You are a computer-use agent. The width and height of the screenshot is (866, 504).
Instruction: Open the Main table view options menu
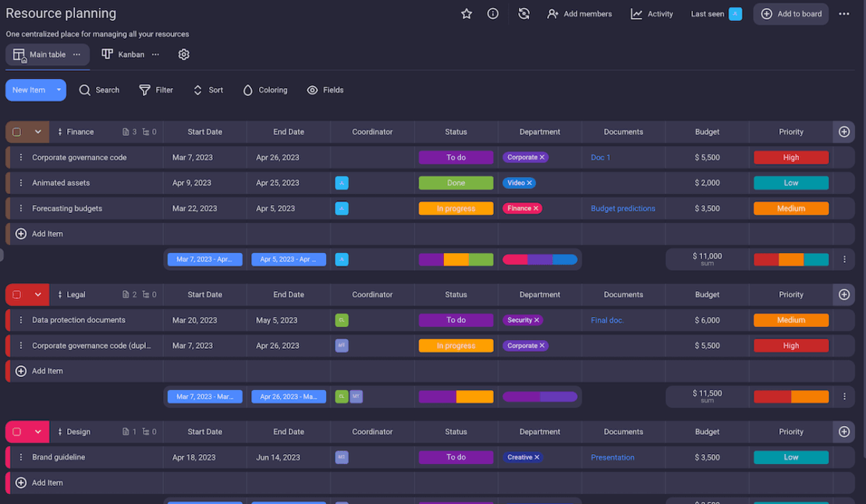[76, 54]
